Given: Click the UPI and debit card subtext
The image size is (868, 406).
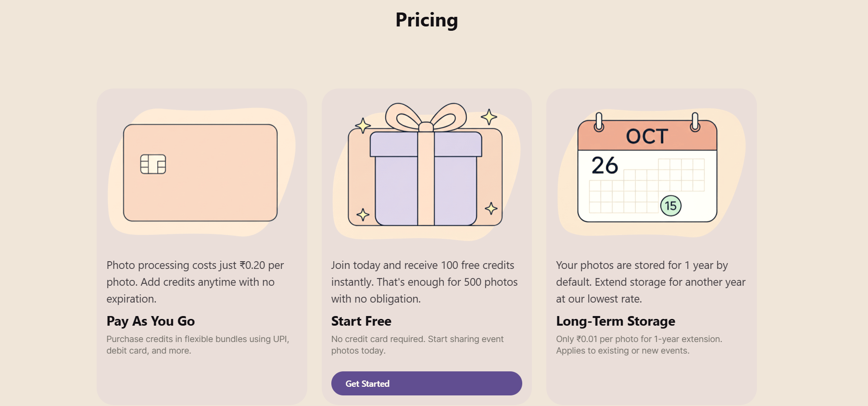Looking at the screenshot, I should pyautogui.click(x=197, y=344).
